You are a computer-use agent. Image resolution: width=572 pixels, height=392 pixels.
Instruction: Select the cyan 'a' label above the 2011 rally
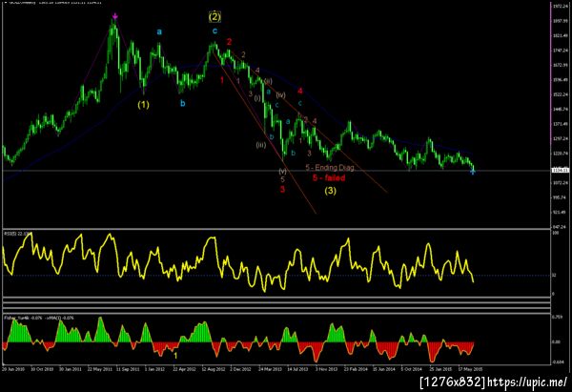tap(159, 31)
